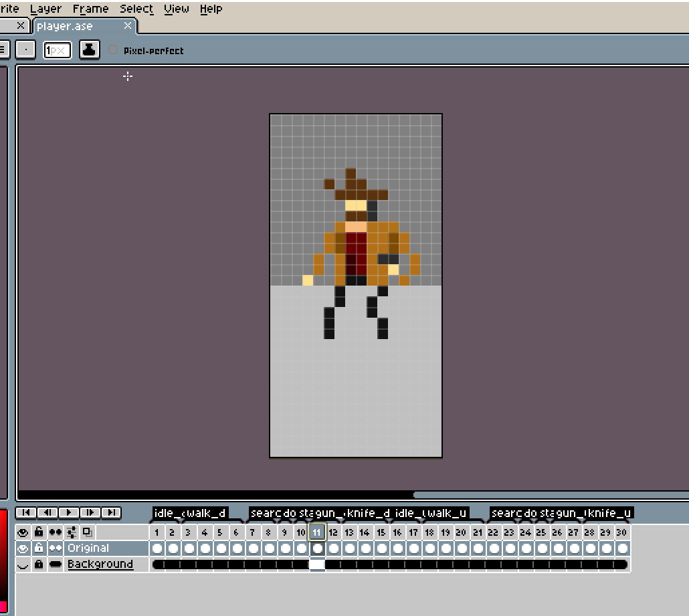Viewport: 689px width, 616px height.
Task: Advance one frame with the next-frame icon
Action: pos(90,512)
